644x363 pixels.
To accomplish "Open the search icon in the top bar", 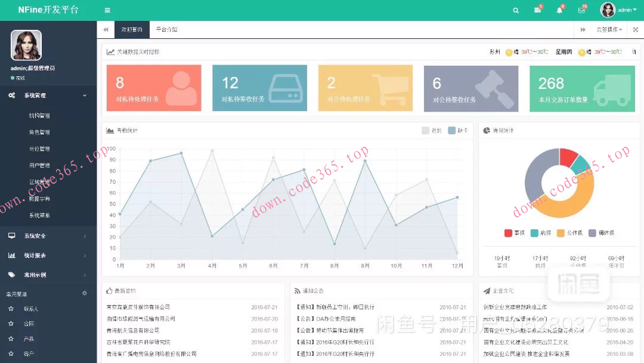I will (516, 10).
